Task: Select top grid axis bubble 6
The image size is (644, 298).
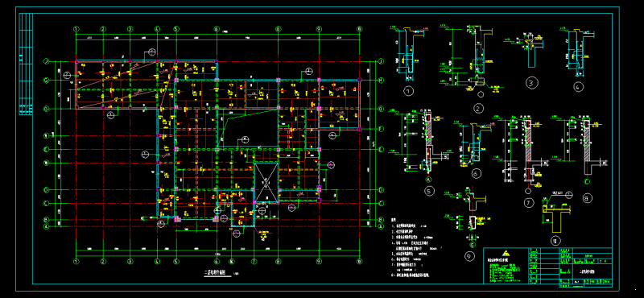Action: click(216, 29)
